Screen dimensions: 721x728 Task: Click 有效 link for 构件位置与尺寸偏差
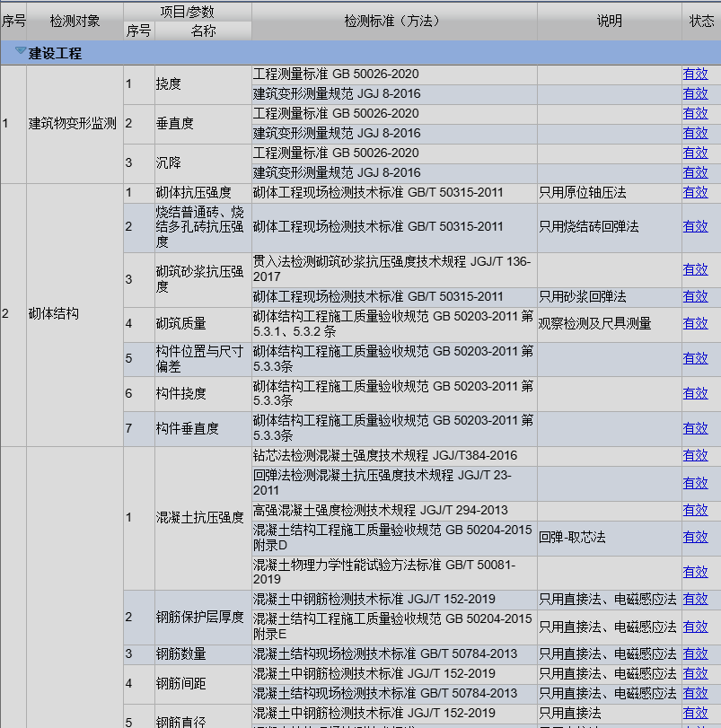click(x=695, y=358)
